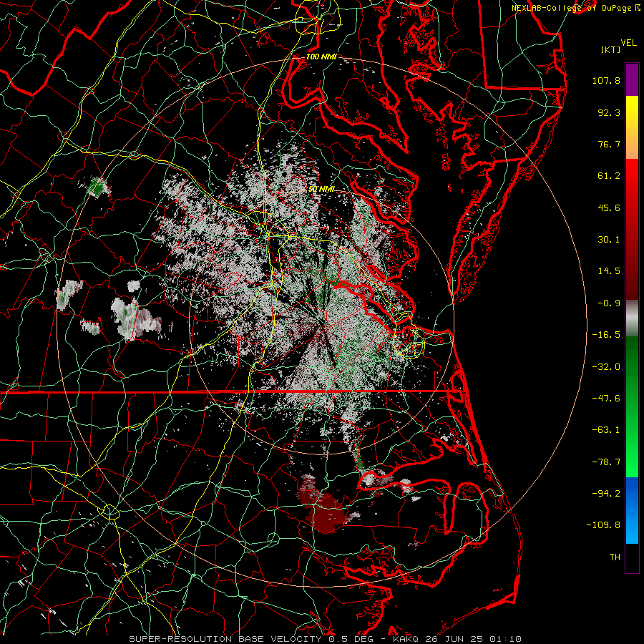Click the 14.5 value on the velocity scale
Screen dimensions: 644x644
(x=609, y=271)
